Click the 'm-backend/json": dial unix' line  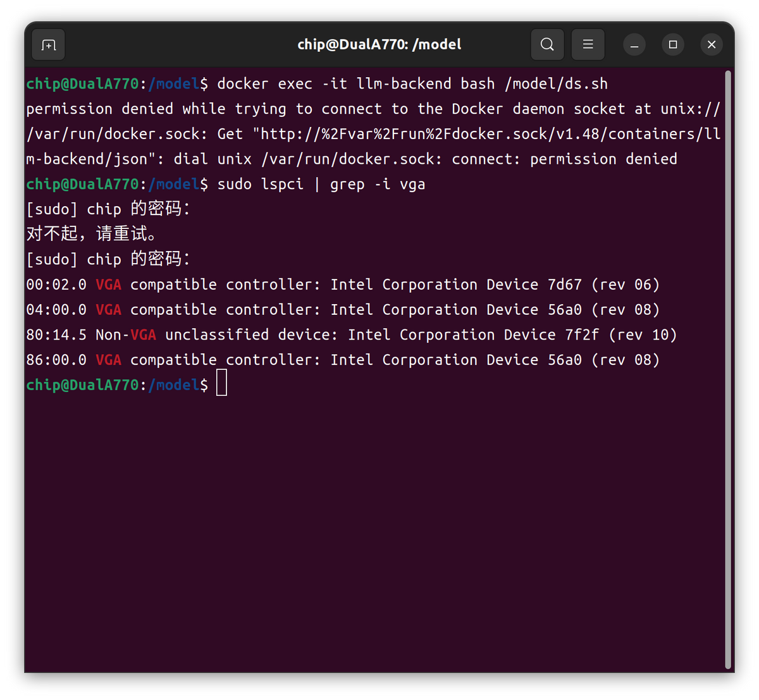352,159
